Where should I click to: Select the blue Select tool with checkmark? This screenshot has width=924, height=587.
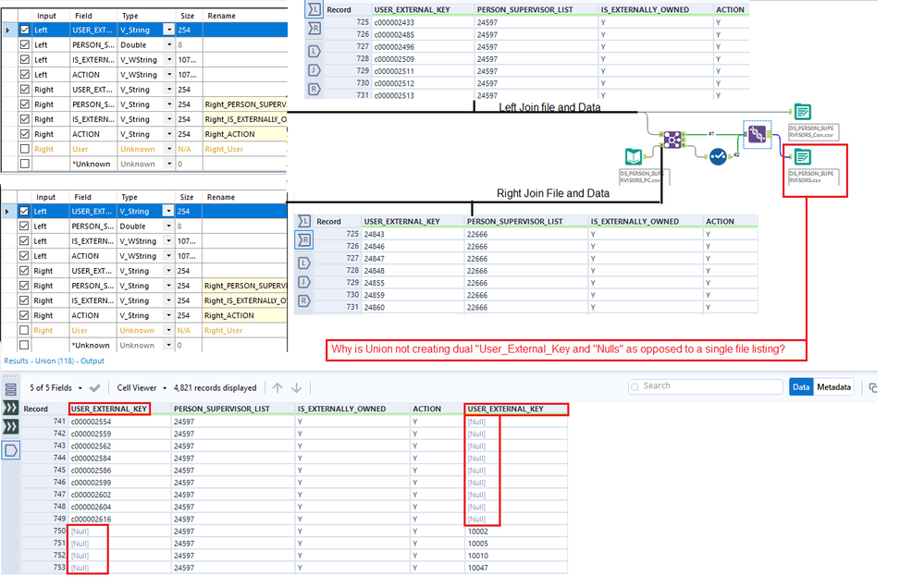[x=718, y=156]
